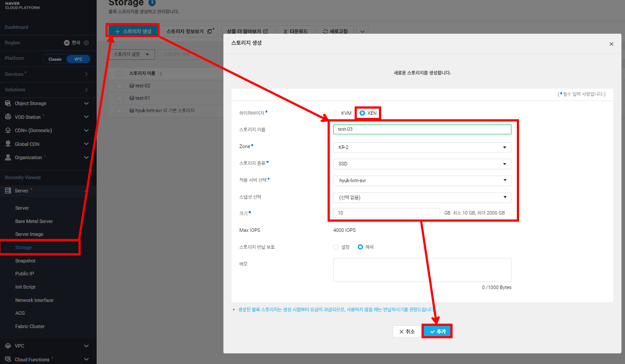Expand the Solutions menu arrow
The image size is (625, 364).
(x=86, y=90)
